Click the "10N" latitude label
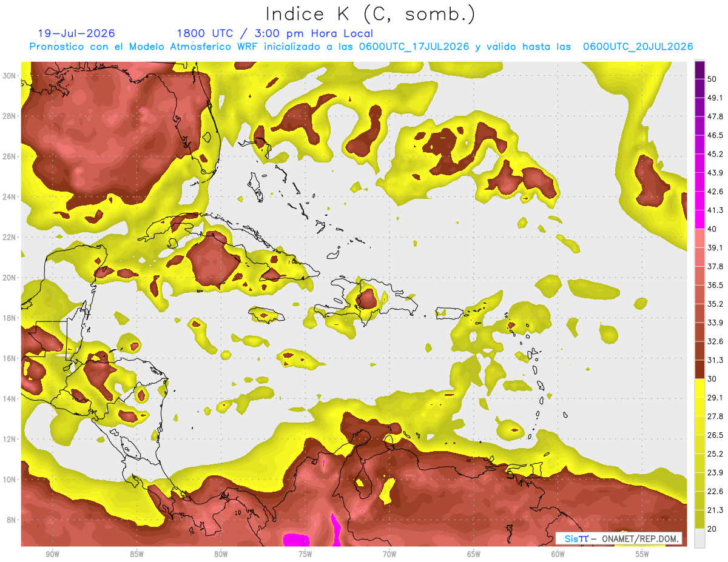Viewport: 728px width, 562px height. tap(9, 480)
